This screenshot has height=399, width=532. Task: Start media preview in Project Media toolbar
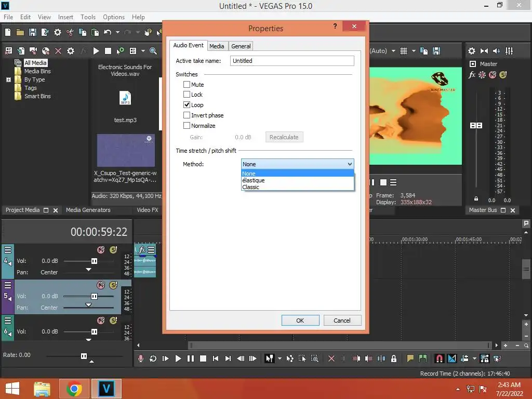(x=96, y=51)
